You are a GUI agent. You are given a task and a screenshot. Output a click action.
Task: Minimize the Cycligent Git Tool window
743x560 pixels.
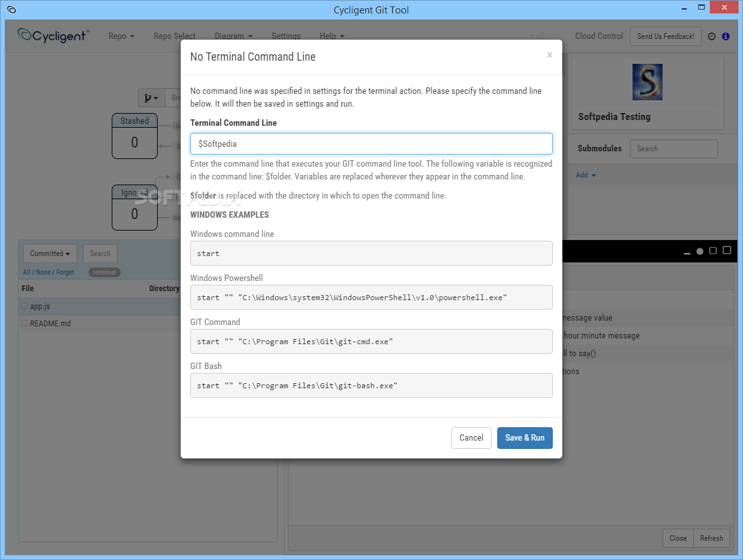684,8
